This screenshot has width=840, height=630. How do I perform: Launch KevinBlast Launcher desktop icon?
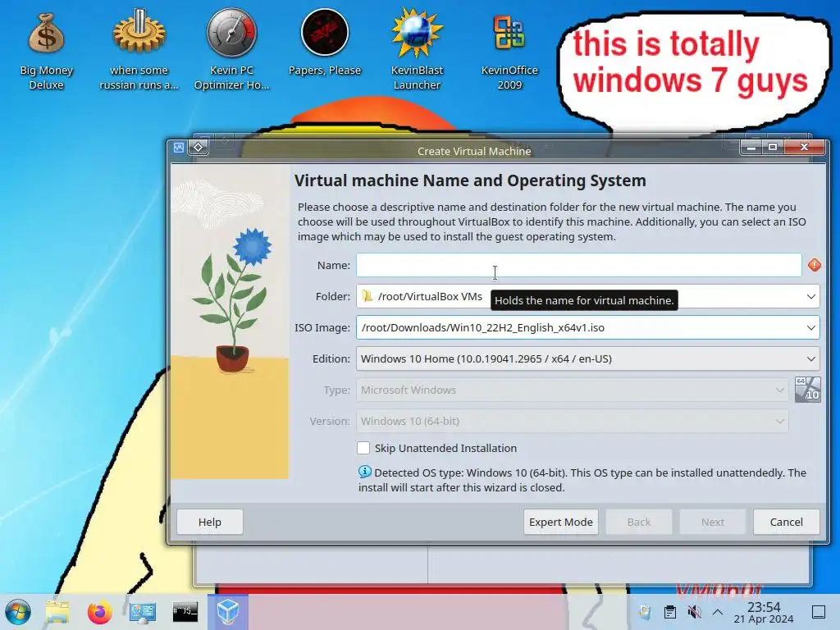tap(417, 51)
